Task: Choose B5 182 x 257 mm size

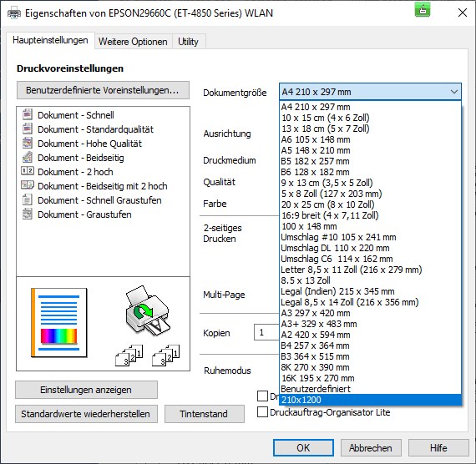Action: click(370, 161)
